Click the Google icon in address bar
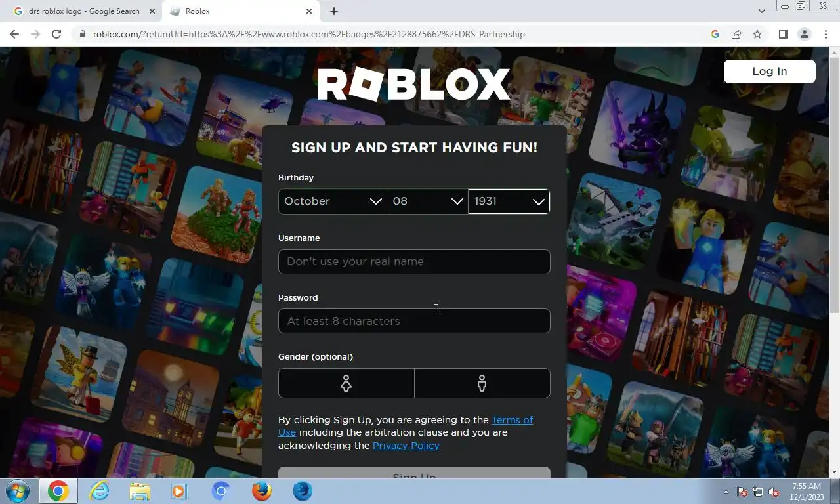 click(x=715, y=34)
